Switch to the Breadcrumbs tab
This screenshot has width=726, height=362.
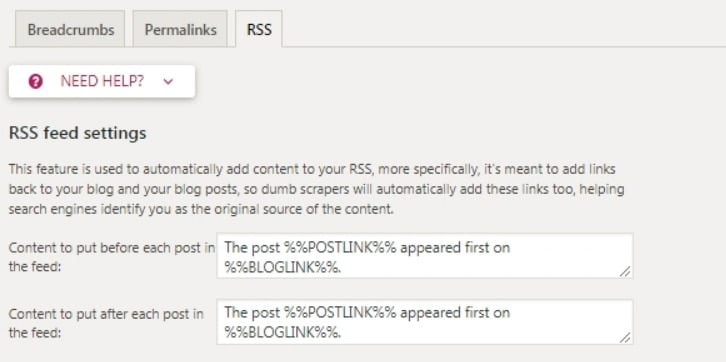(70, 30)
